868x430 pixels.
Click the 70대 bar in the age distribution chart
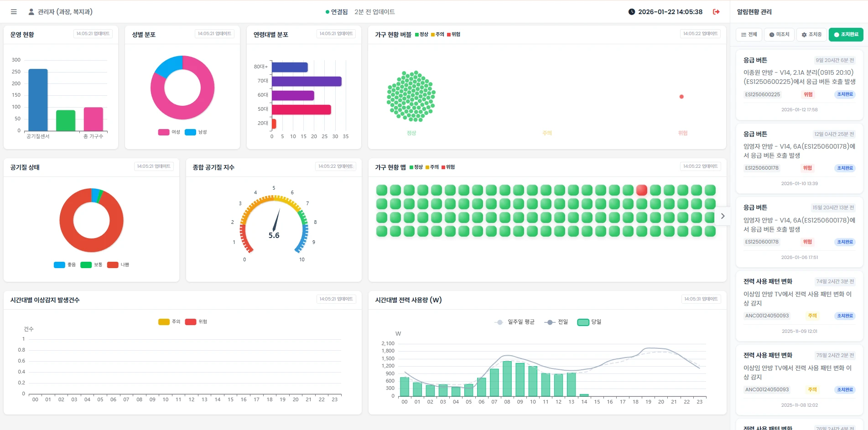[307, 81]
